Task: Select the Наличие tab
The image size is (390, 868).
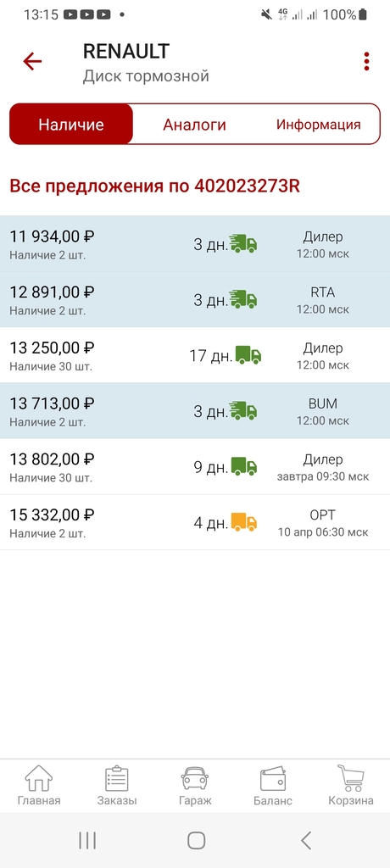Action: [x=71, y=124]
